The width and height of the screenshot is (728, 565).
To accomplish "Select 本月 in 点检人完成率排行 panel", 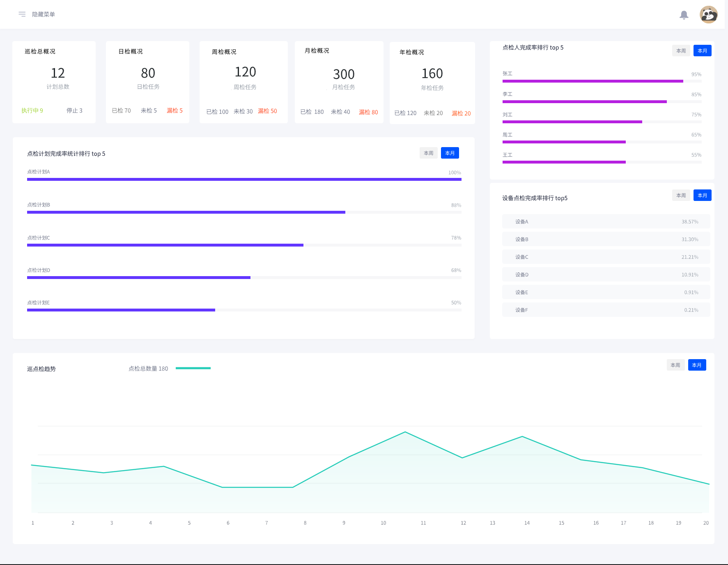I will 702,51.
